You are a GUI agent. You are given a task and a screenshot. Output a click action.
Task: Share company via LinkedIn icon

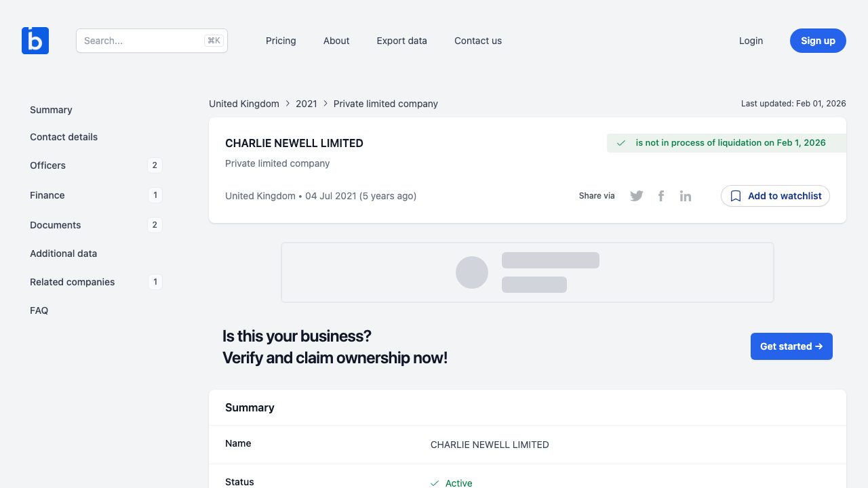click(686, 196)
